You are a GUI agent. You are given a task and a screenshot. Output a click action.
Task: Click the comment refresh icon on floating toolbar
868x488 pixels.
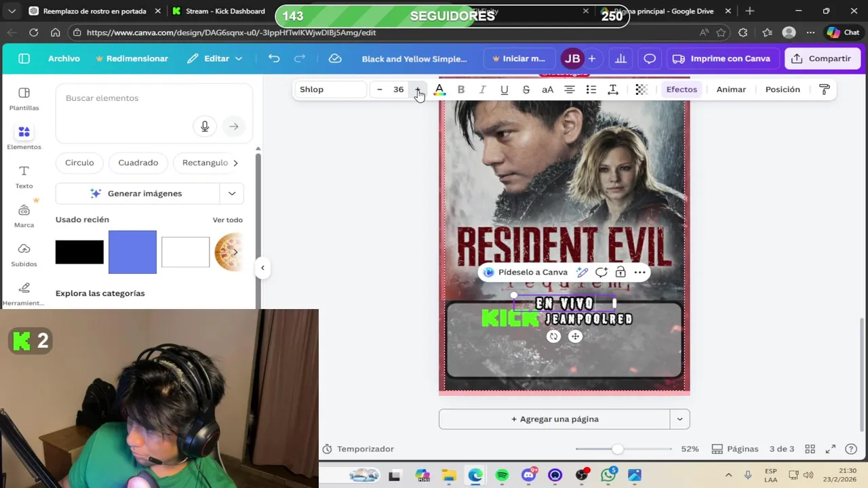[601, 272]
